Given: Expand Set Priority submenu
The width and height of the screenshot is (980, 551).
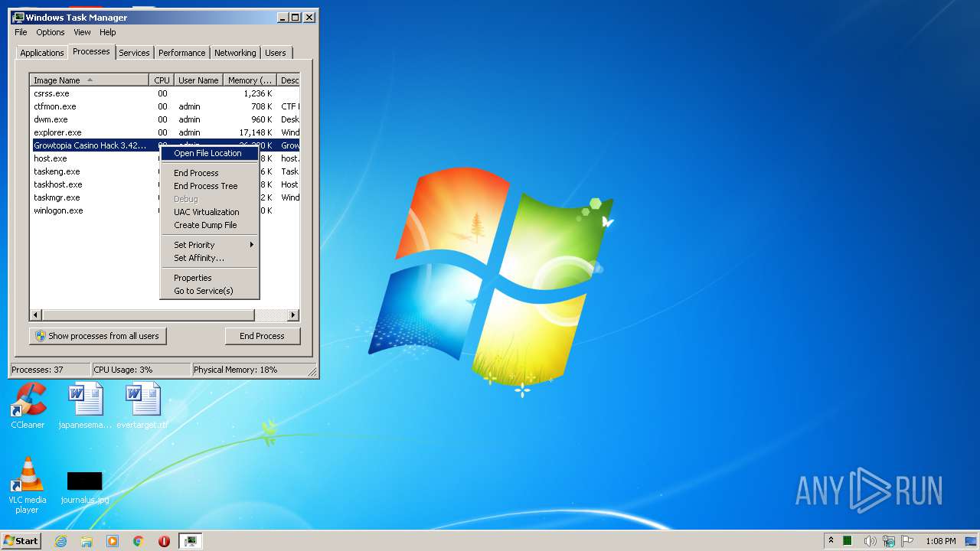Looking at the screenshot, I should tap(209, 245).
